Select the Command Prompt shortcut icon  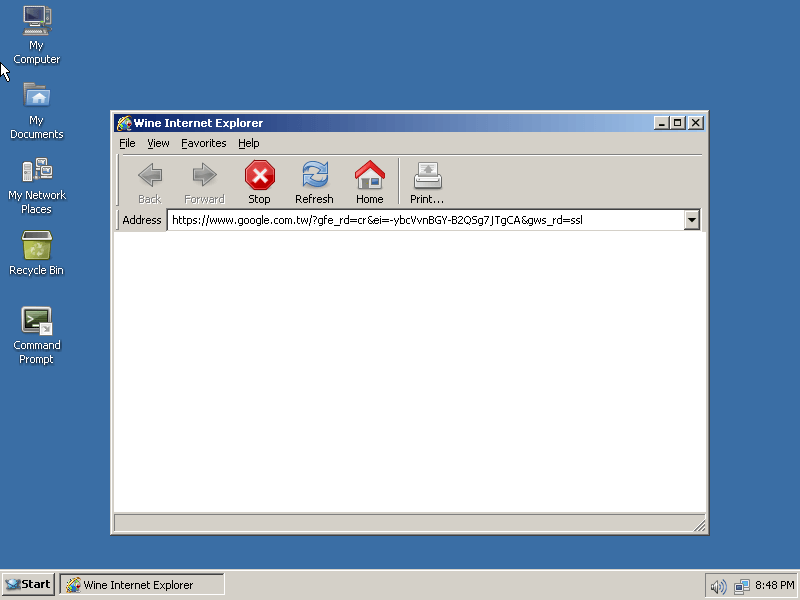[36, 336]
